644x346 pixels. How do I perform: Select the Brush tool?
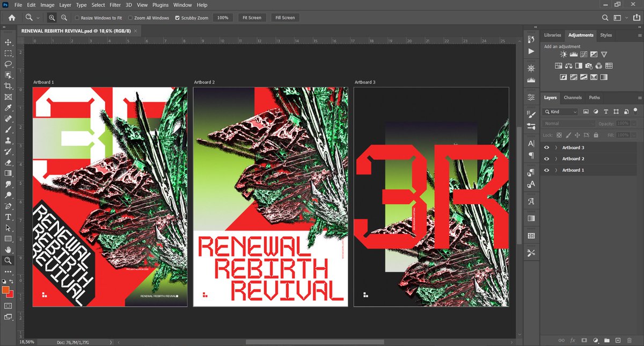[8, 129]
